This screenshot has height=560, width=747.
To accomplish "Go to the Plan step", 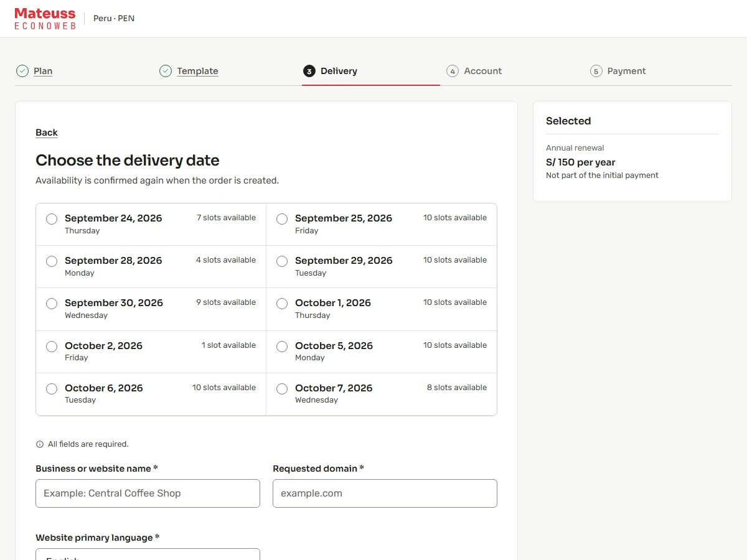I will [x=43, y=71].
